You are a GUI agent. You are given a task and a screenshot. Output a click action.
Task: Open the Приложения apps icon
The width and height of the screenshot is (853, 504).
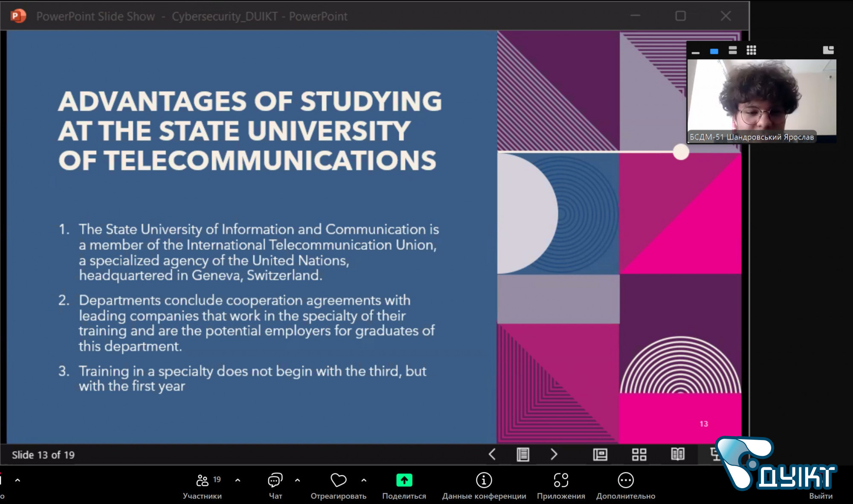561,481
